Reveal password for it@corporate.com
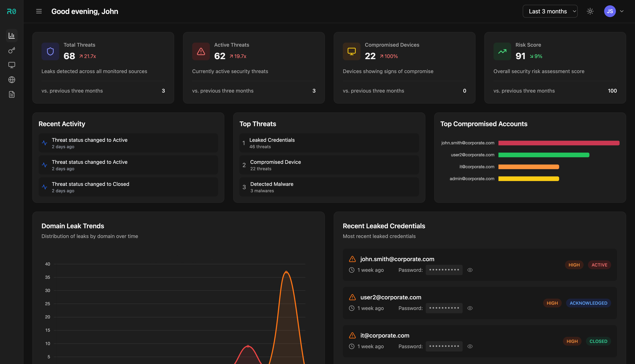 [470, 347]
